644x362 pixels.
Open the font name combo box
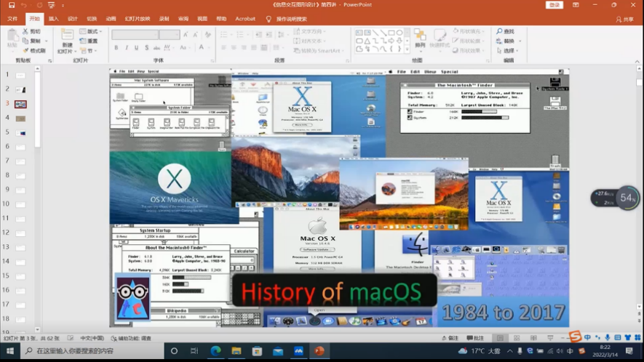pos(135,35)
